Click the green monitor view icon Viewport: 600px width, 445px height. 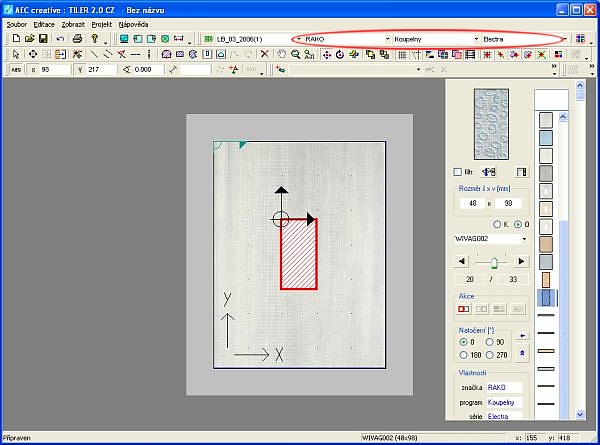coord(124,39)
